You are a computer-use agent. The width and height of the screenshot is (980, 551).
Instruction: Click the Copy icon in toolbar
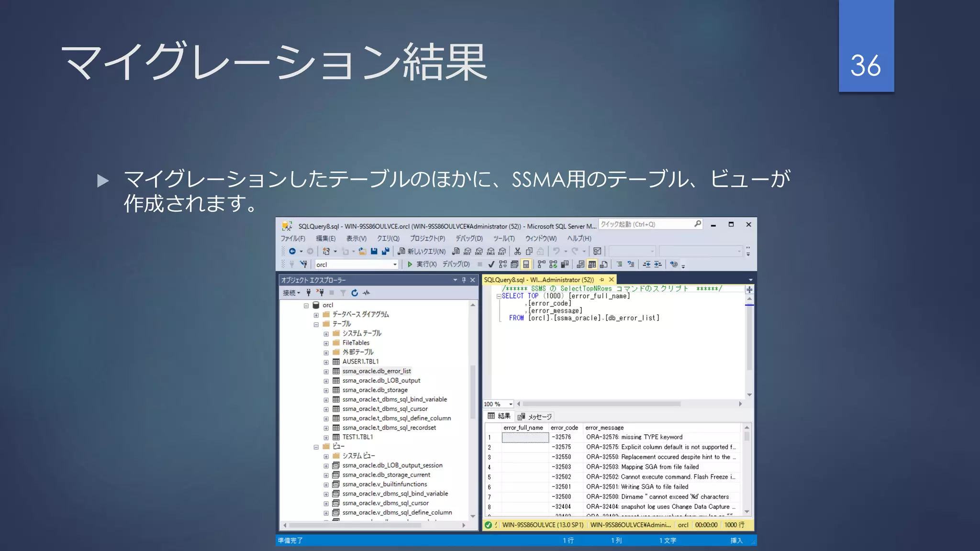point(529,251)
